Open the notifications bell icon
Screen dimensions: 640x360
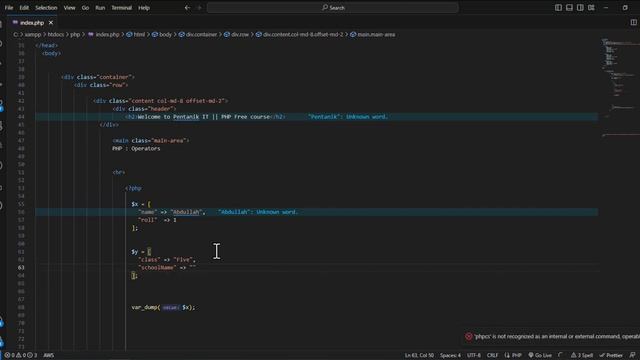click(x=632, y=355)
